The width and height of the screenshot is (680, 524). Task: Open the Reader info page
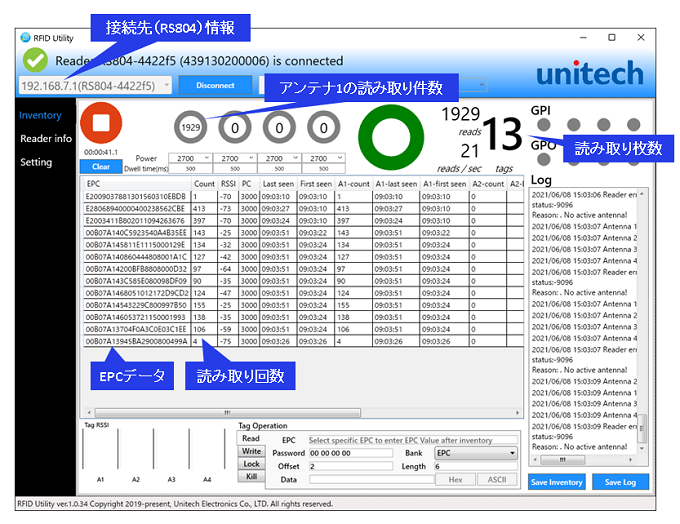[x=46, y=139]
